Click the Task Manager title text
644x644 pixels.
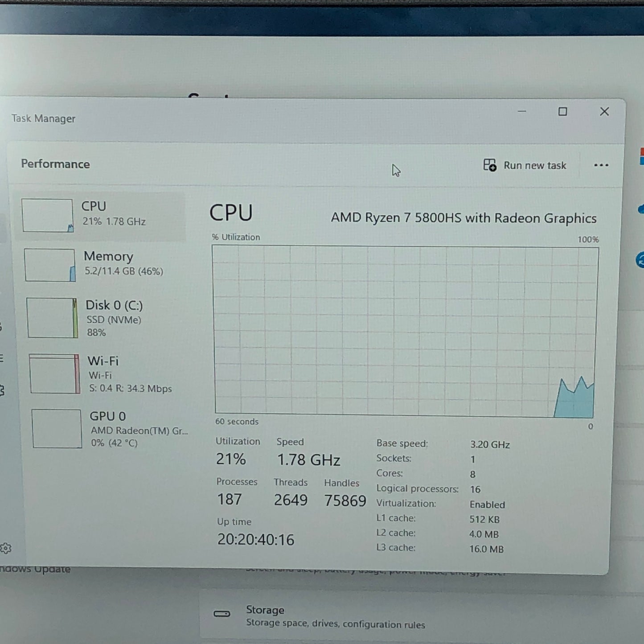[43, 119]
